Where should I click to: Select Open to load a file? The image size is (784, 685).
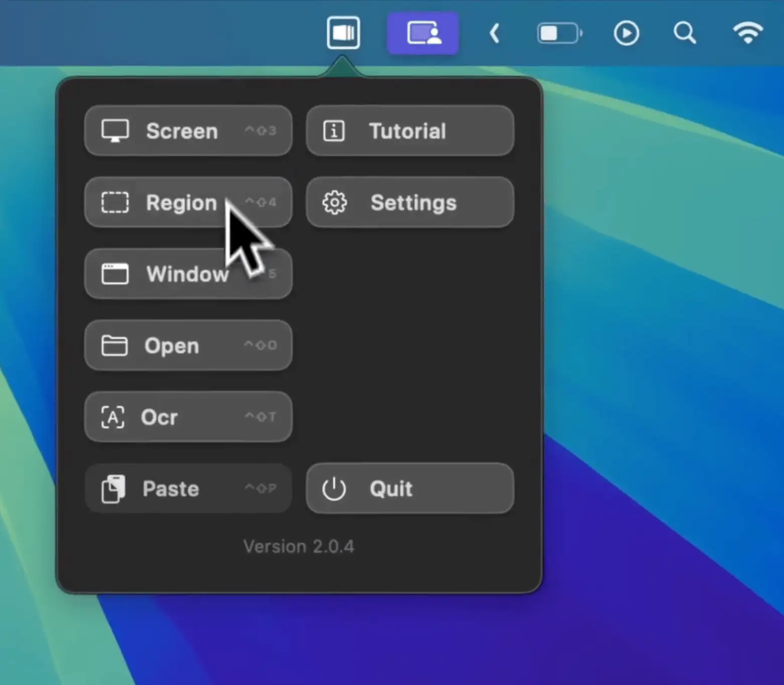point(188,346)
